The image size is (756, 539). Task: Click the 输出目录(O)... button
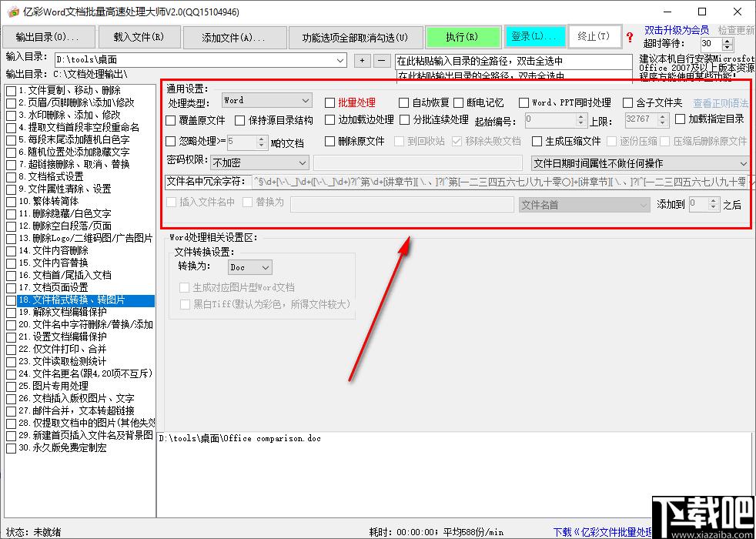click(47, 37)
